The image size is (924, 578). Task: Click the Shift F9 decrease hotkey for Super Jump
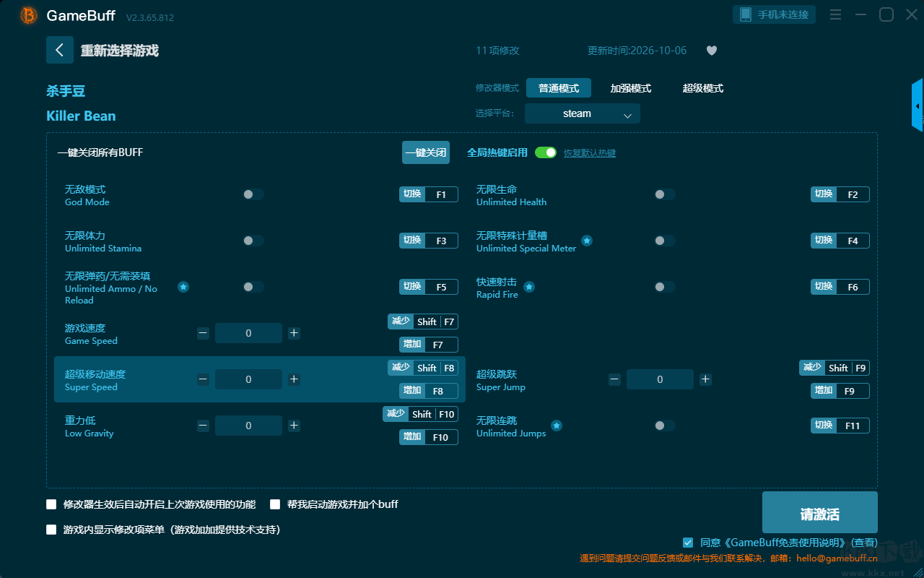[x=834, y=368]
